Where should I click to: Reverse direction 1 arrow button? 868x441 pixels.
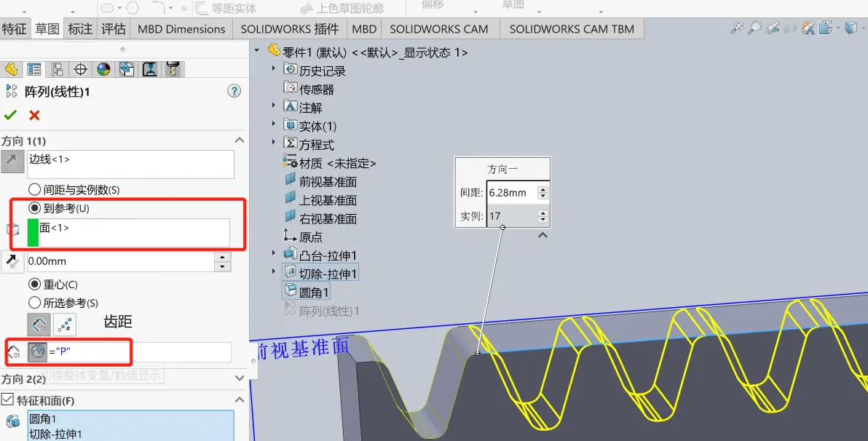point(11,160)
